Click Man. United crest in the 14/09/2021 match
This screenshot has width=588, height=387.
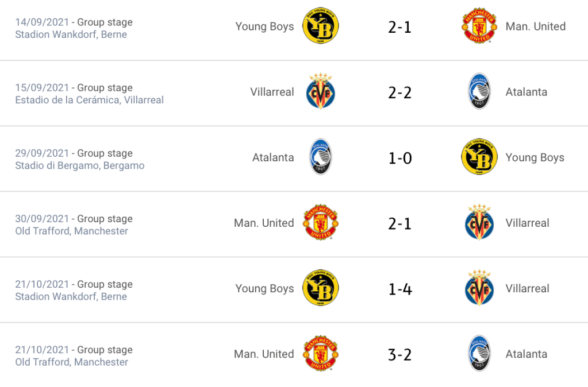(479, 26)
